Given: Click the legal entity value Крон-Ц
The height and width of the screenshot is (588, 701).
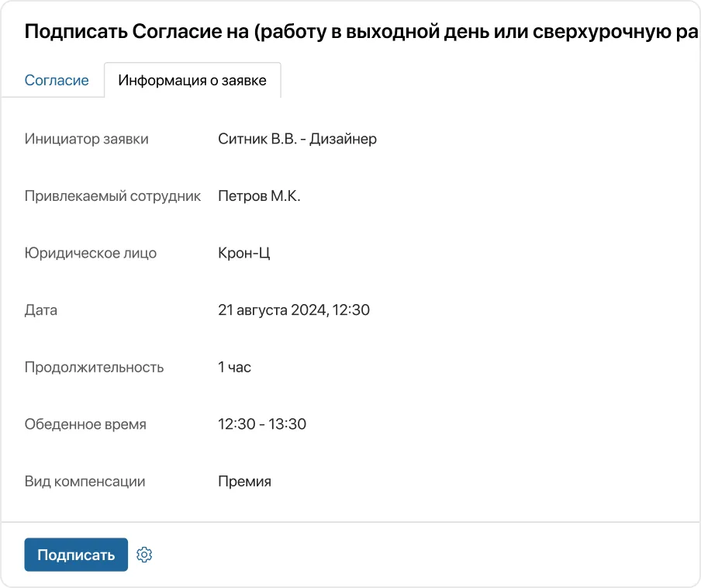Looking at the screenshot, I should tap(243, 253).
